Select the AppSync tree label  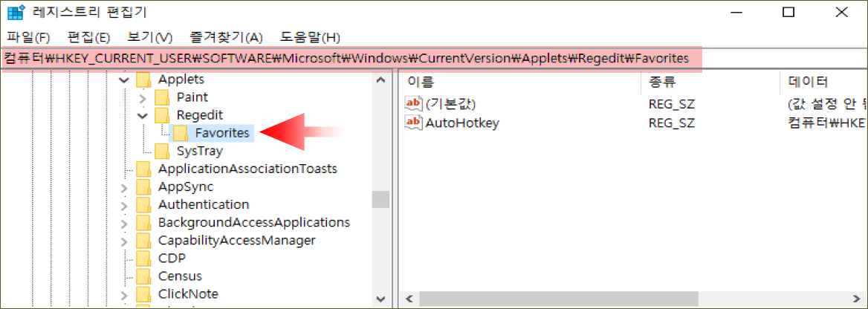pyautogui.click(x=186, y=187)
